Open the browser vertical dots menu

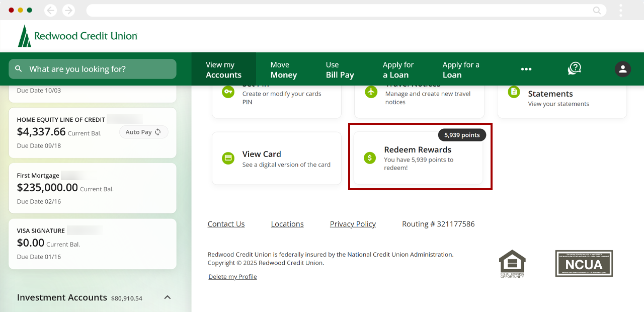point(621,10)
